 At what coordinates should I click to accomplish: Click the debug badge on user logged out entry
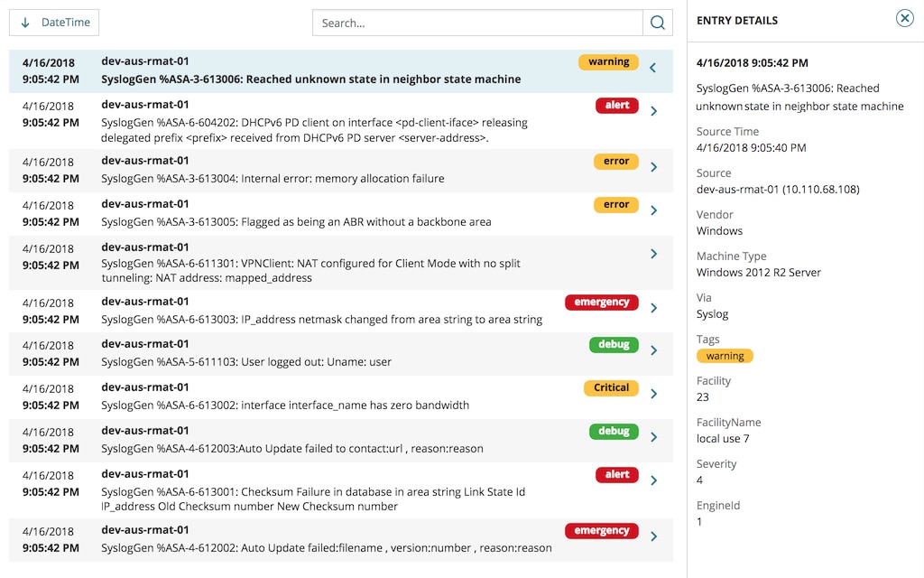(x=614, y=344)
